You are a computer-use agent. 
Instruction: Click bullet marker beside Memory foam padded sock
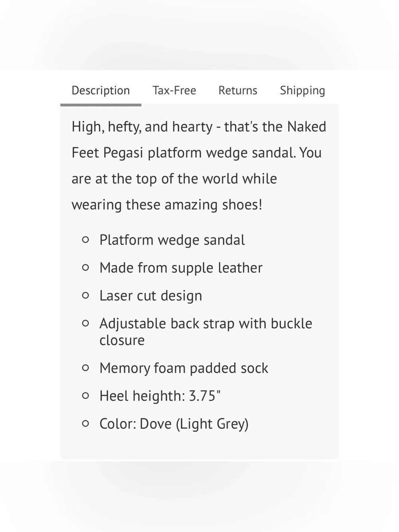tap(85, 368)
